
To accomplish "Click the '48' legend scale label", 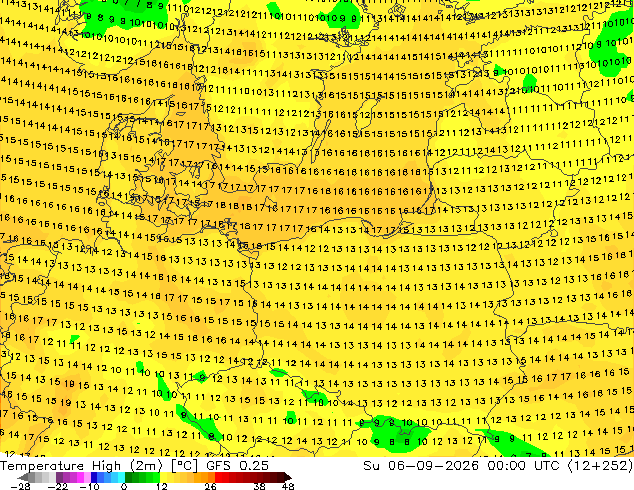I will tap(288, 486).
